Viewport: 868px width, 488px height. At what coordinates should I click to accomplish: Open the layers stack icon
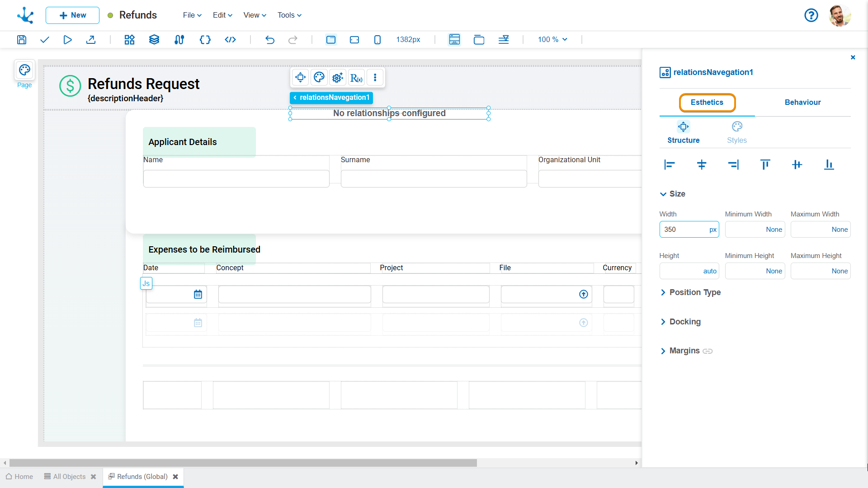tap(154, 40)
